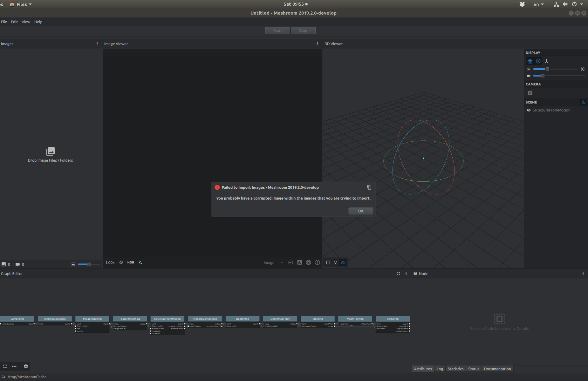This screenshot has width=588, height=381.
Task: Fit graph to view icon
Action: tap(5, 366)
